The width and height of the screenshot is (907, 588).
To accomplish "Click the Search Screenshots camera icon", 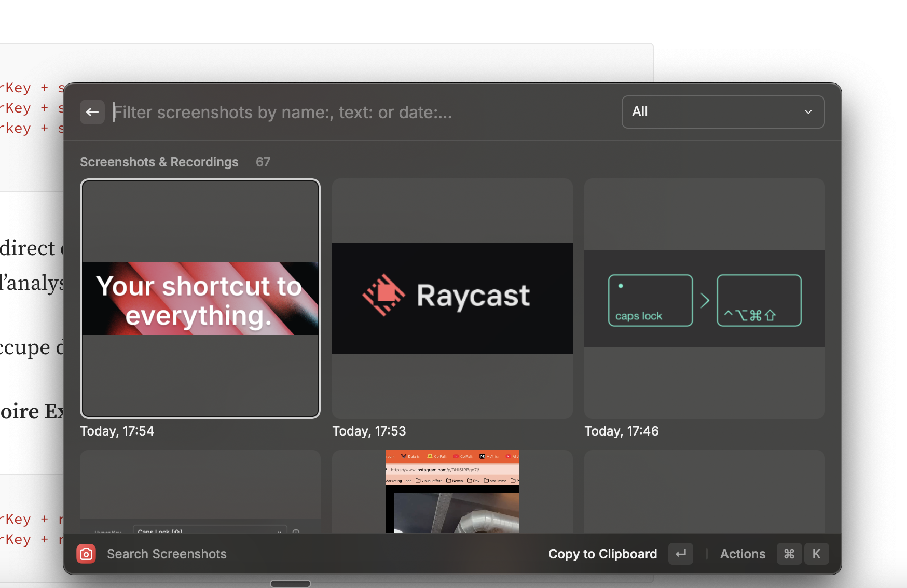I will coord(86,554).
